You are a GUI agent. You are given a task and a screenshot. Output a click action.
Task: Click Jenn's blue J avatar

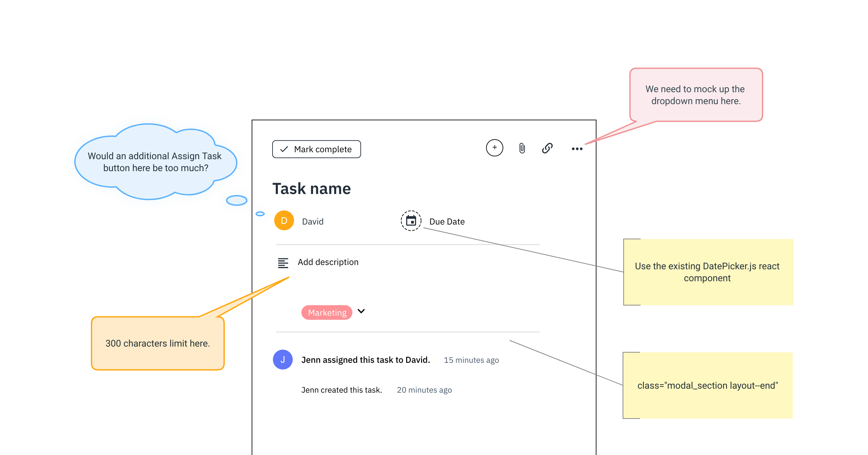click(x=282, y=359)
